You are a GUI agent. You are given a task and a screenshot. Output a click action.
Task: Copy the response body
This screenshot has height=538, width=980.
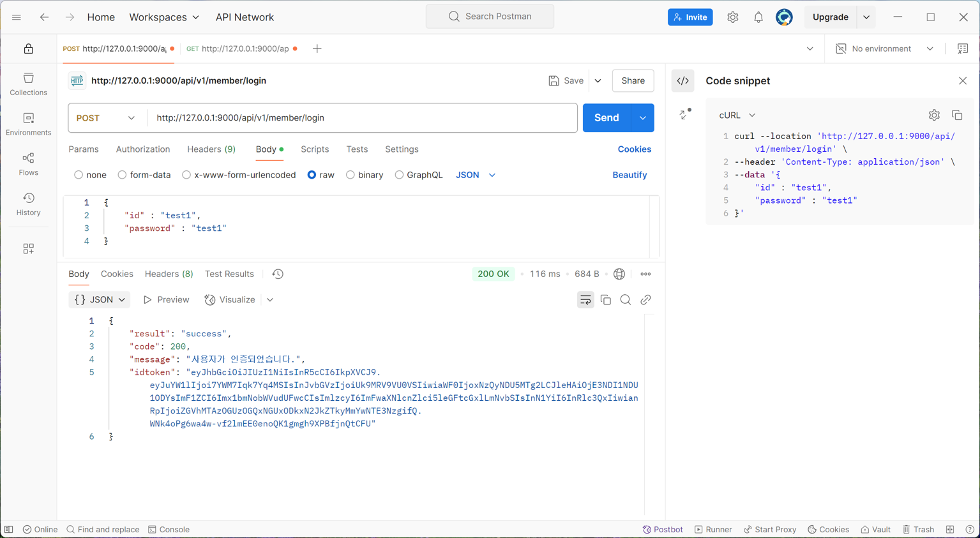pyautogui.click(x=606, y=300)
